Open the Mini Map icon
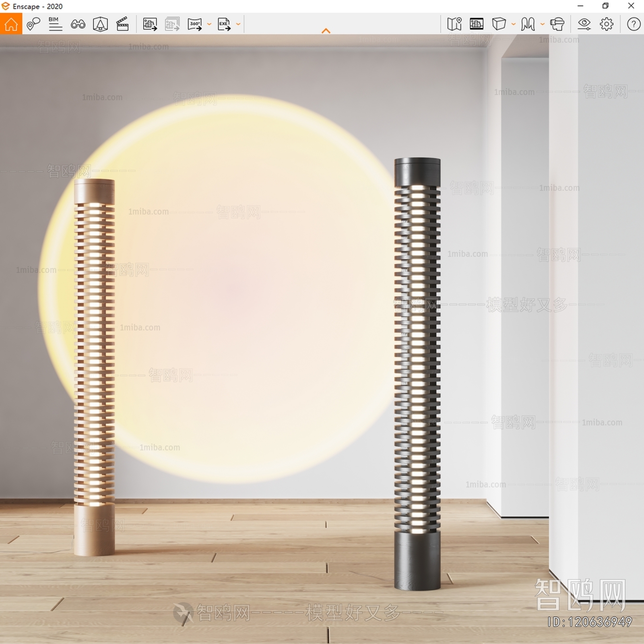The width and height of the screenshot is (644, 644). [454, 24]
